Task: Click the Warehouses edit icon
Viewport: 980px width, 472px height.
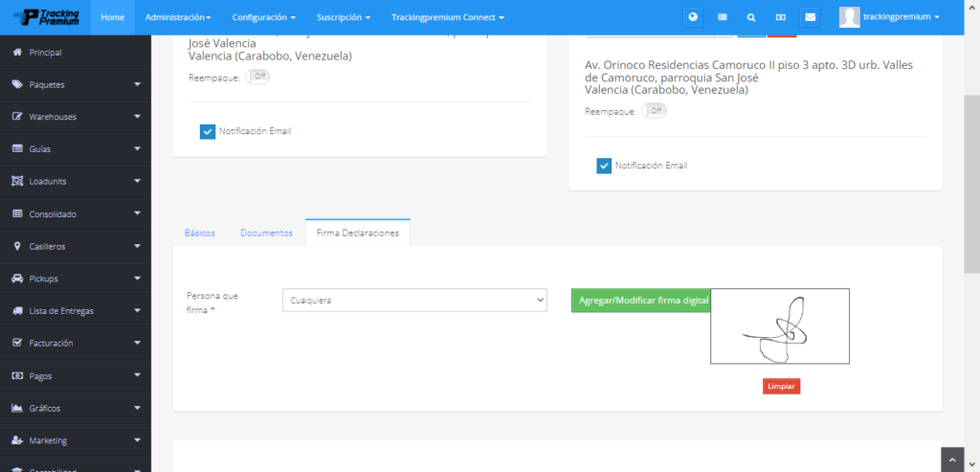Action: [x=17, y=117]
